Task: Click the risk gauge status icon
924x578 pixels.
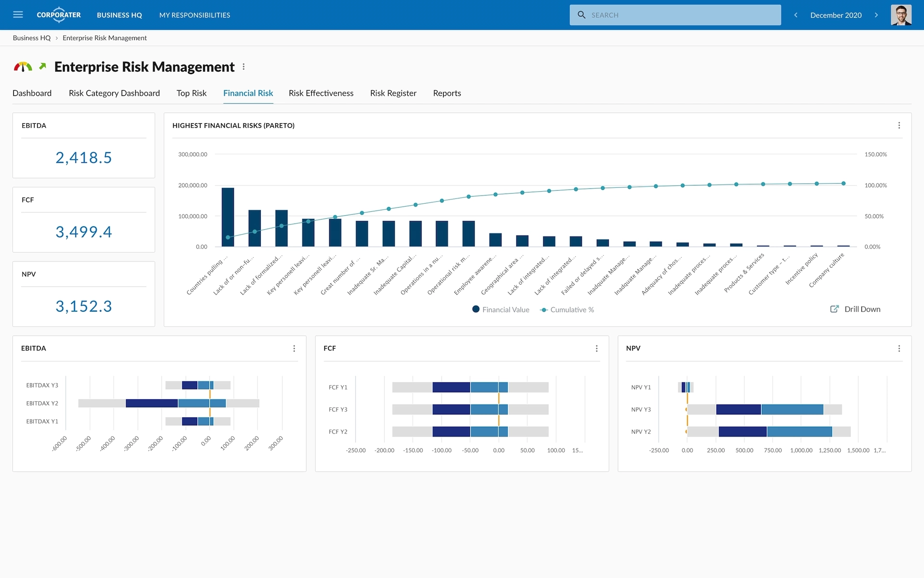Action: 23,67
